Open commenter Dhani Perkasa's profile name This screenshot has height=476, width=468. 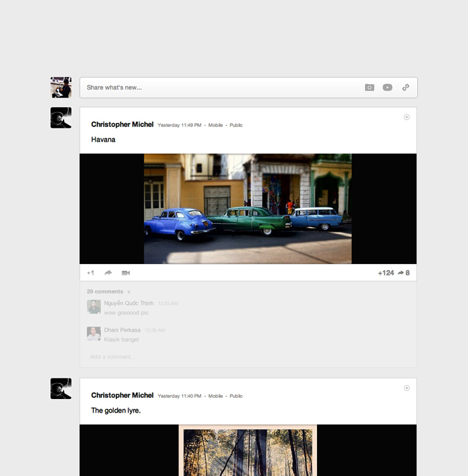pyautogui.click(x=122, y=330)
